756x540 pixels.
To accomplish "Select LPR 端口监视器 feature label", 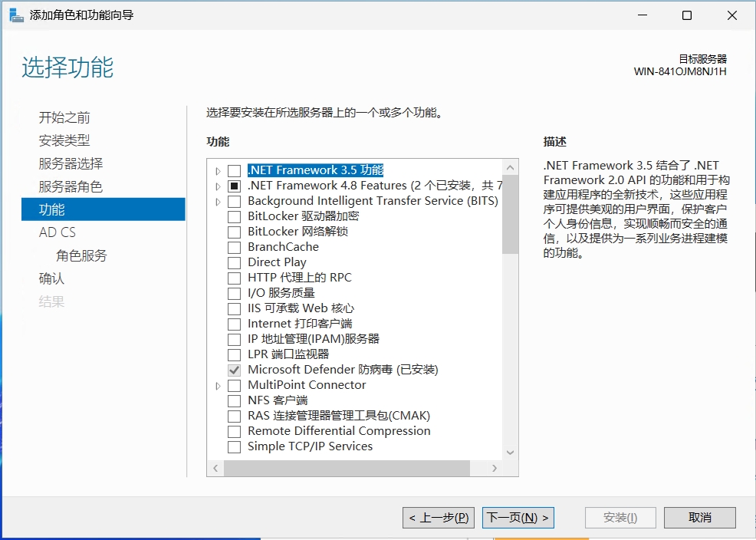I will 288,354.
